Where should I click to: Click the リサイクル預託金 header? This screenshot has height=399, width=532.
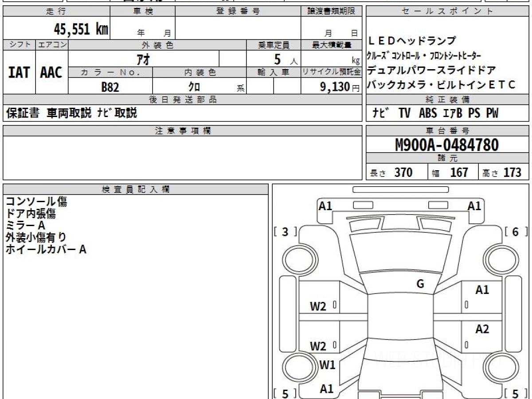[331, 72]
